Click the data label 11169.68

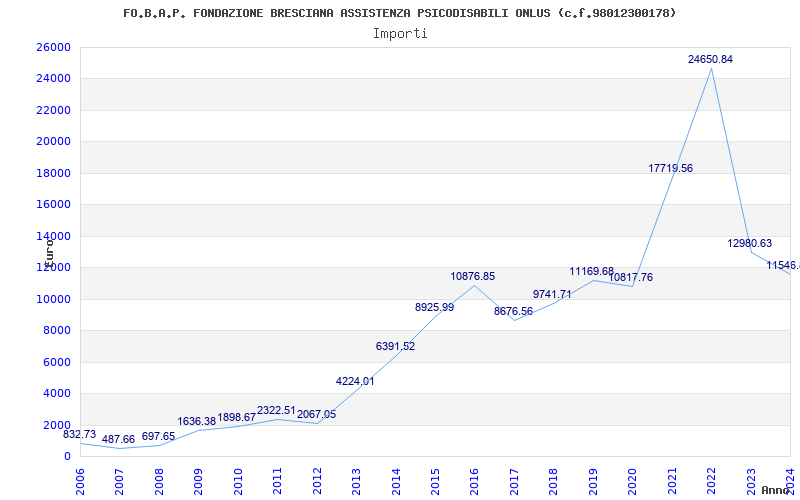pos(591,271)
